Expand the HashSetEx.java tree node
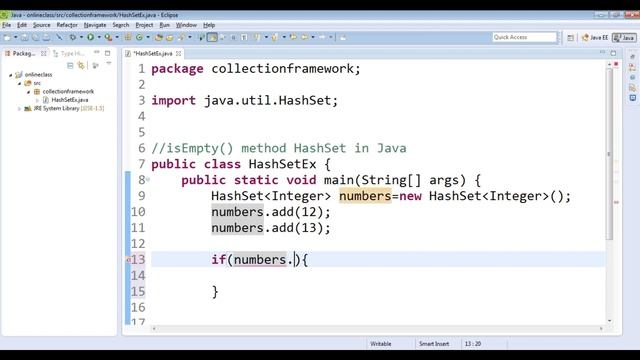Screen dimensions: 640x360 [37, 100]
